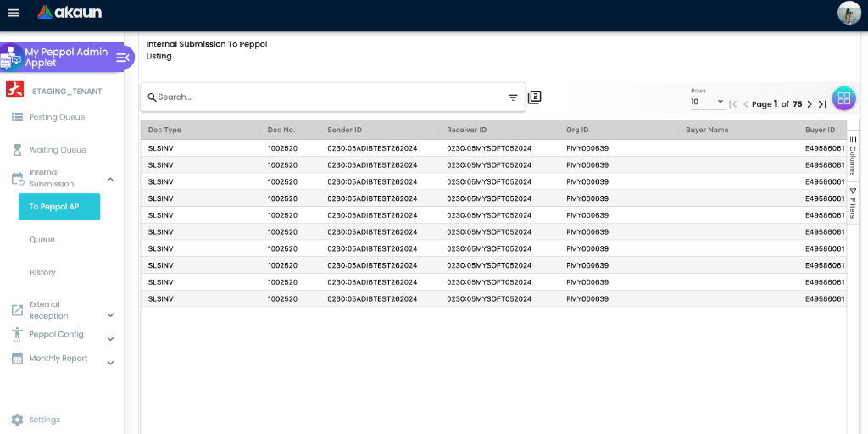Image resolution: width=868 pixels, height=434 pixels.
Task: Open the History submenu item
Action: tap(42, 272)
